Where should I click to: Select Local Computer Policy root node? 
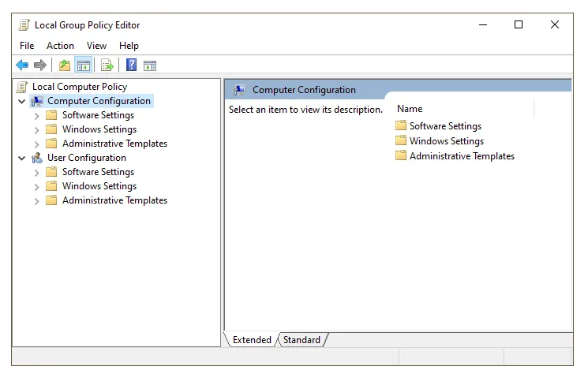click(x=80, y=87)
